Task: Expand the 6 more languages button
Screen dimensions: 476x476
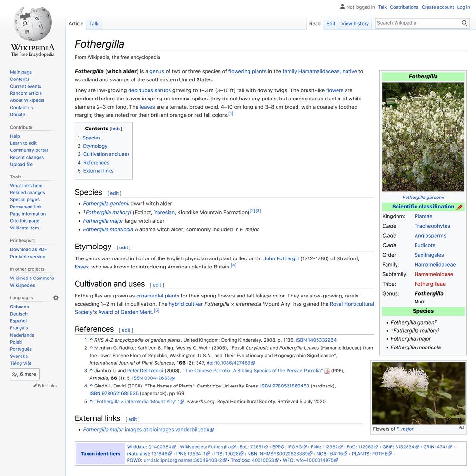Action: point(25,374)
